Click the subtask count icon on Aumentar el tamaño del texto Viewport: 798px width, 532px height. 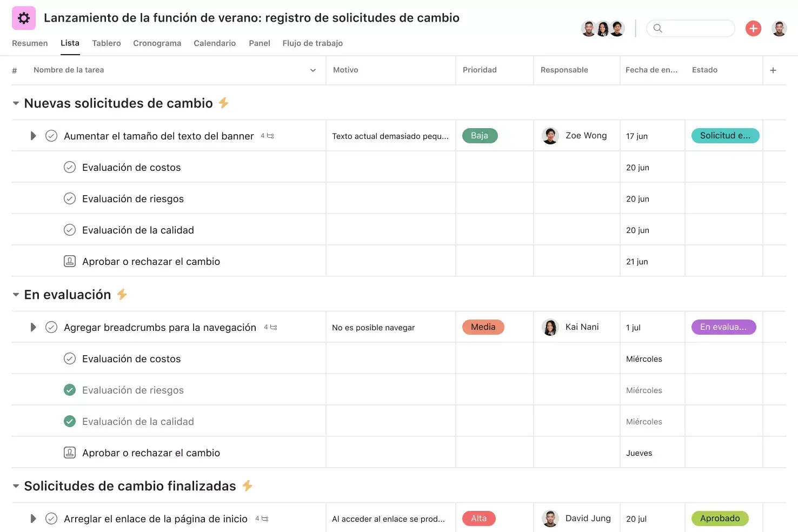coord(268,136)
